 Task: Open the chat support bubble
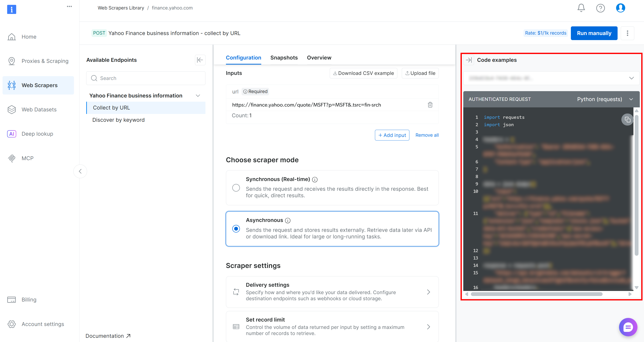pos(628,327)
